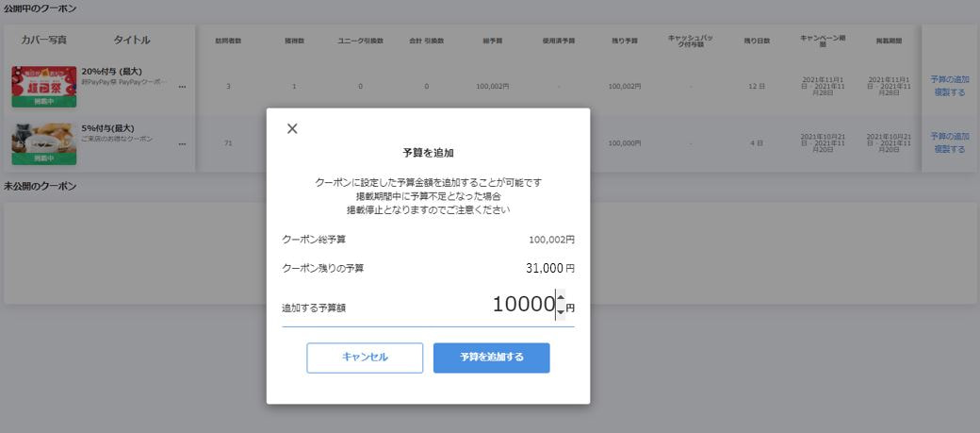Select the 20%付与 (最大) coupon title
980x433 pixels.
pyautogui.click(x=111, y=72)
